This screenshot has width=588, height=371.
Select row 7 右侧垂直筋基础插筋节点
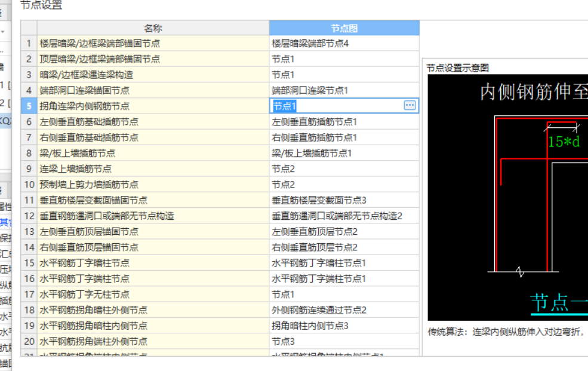point(153,137)
